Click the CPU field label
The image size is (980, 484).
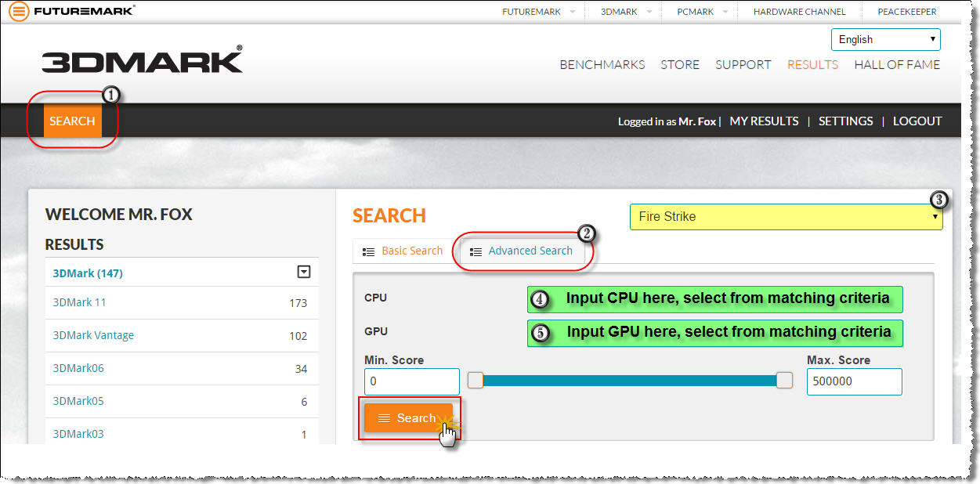tap(376, 298)
